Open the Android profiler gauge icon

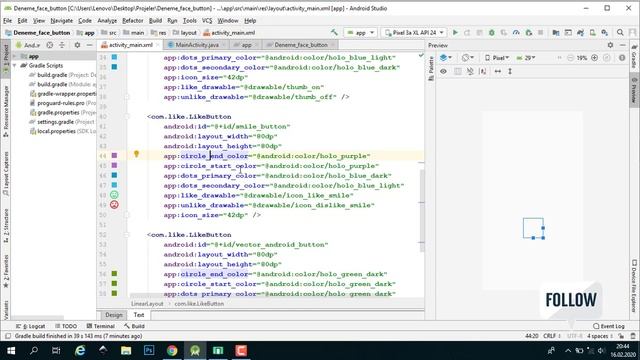tap(516, 32)
